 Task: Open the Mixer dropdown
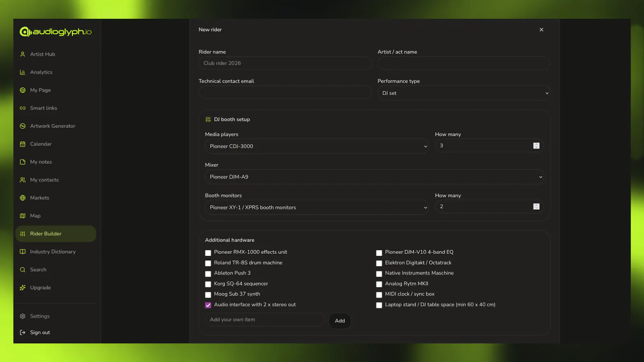[x=374, y=177]
